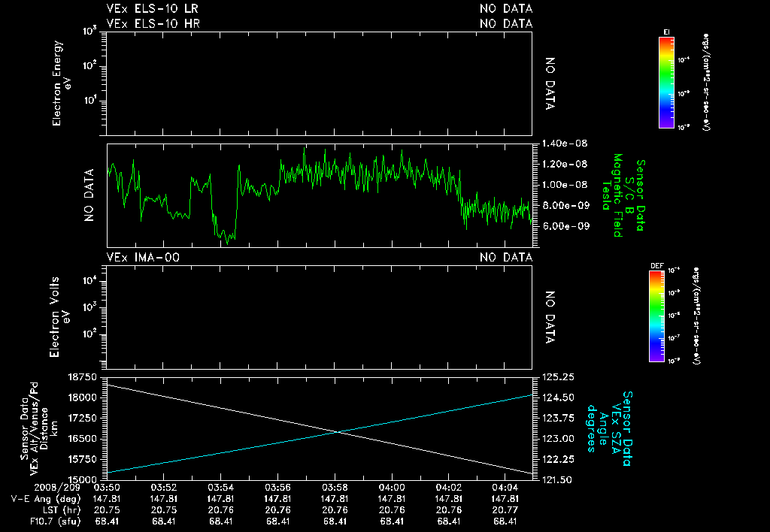Select the VEx ELS-10 LR label
770x532 pixels.
152,8
